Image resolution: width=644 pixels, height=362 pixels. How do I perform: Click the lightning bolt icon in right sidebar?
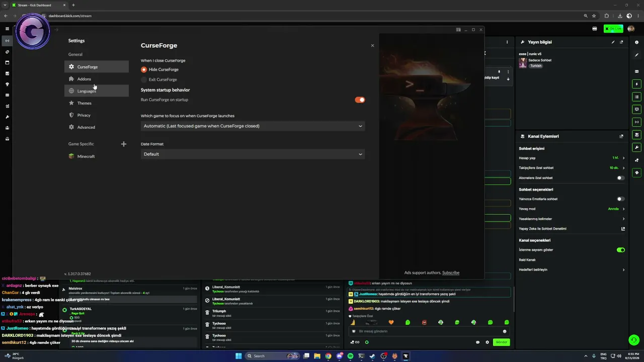636,84
